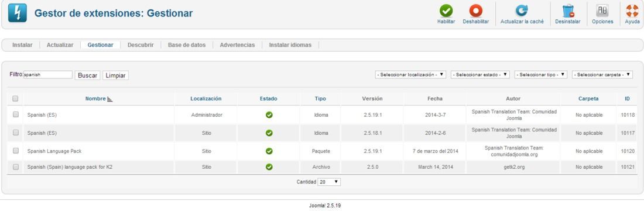This screenshot has width=644, height=211.
Task: Open Opciones from the toolbar
Action: coord(602,14)
